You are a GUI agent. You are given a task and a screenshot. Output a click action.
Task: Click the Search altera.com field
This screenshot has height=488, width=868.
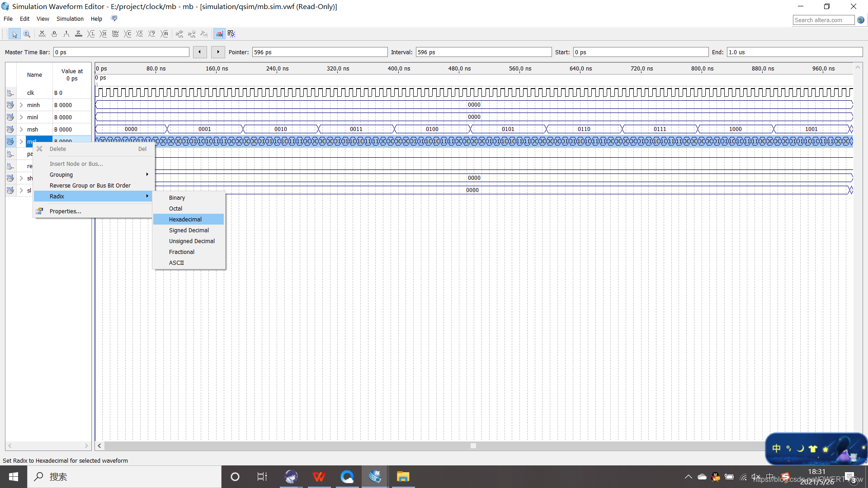tap(824, 20)
